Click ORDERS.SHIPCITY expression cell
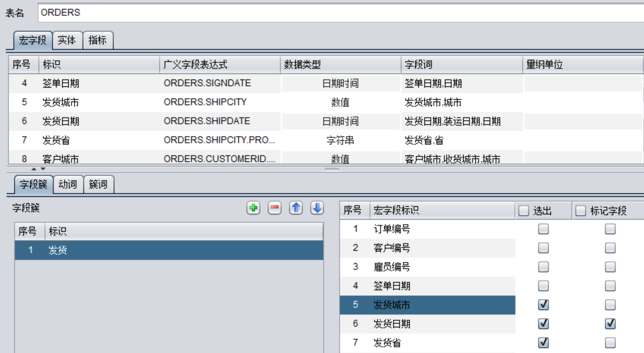 (220, 102)
